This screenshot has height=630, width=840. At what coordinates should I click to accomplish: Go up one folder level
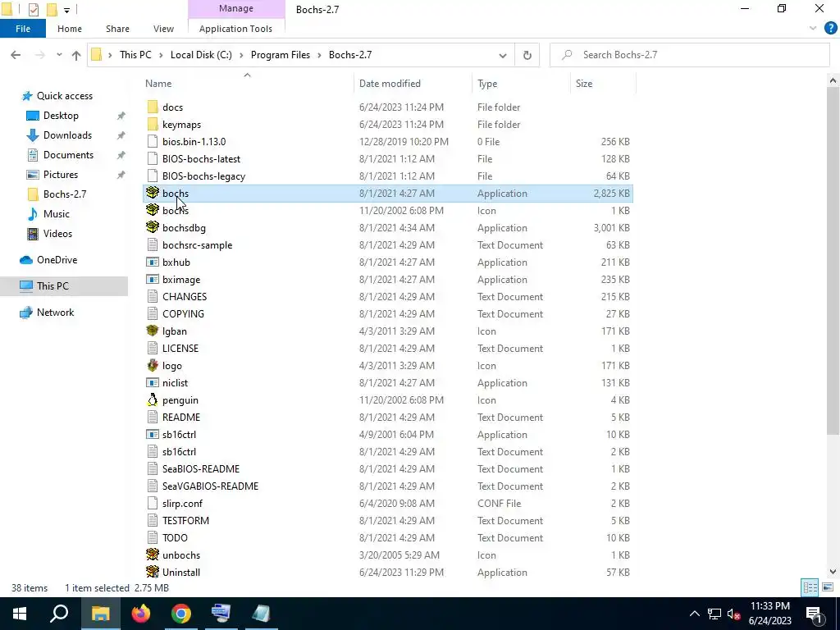76,55
